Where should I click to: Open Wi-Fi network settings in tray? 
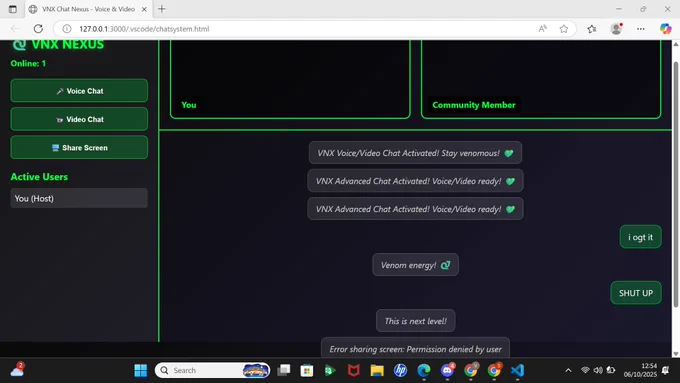(x=585, y=370)
